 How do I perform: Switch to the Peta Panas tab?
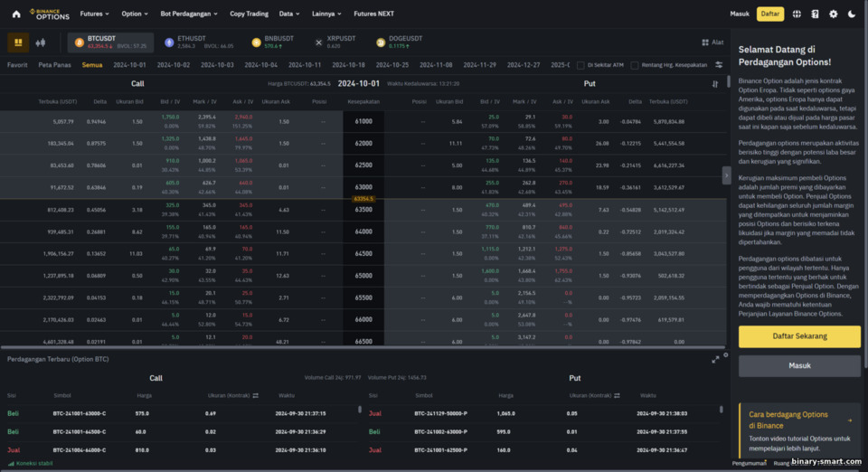coord(54,65)
